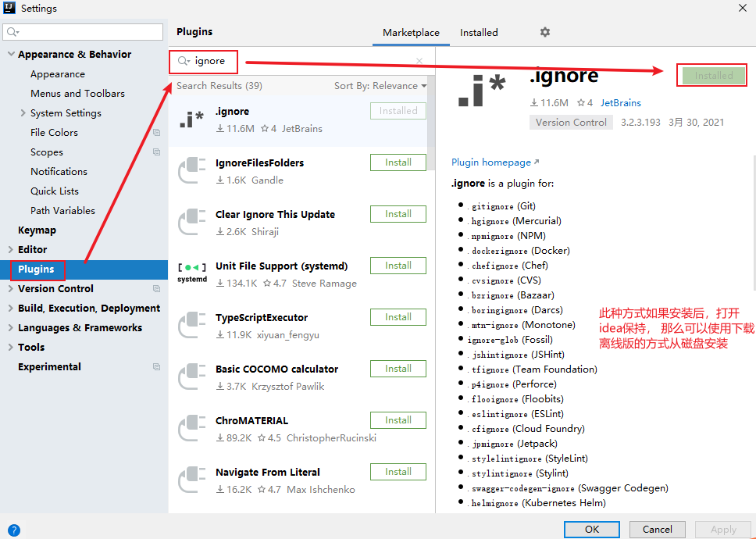The image size is (756, 539).
Task: Click the Clear Ignore This Update plugin icon
Action: click(x=192, y=223)
